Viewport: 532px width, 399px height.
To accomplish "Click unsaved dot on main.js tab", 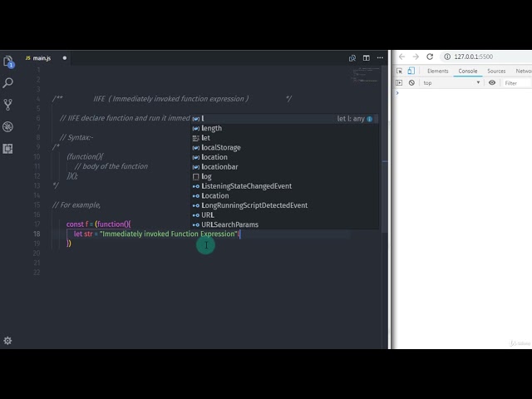I will coord(65,58).
